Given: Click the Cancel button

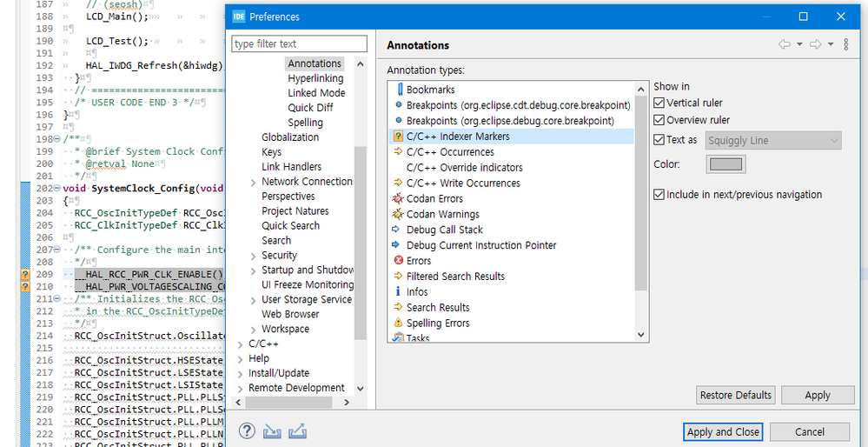Looking at the screenshot, I should [809, 432].
